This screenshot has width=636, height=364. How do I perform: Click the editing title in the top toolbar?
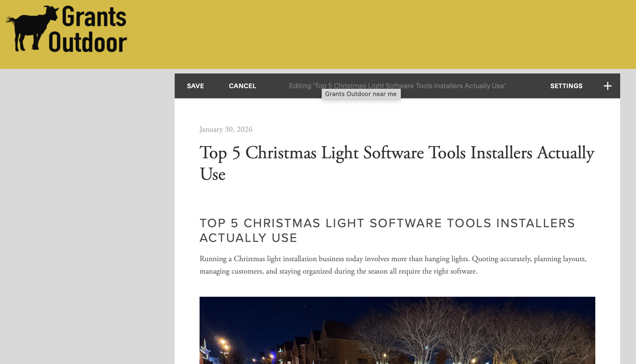coord(397,86)
